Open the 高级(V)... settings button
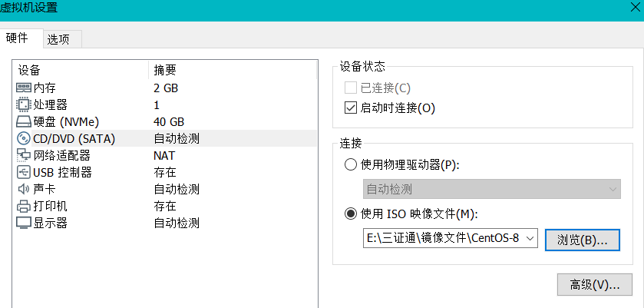This screenshot has height=308, width=644. pyautogui.click(x=595, y=284)
